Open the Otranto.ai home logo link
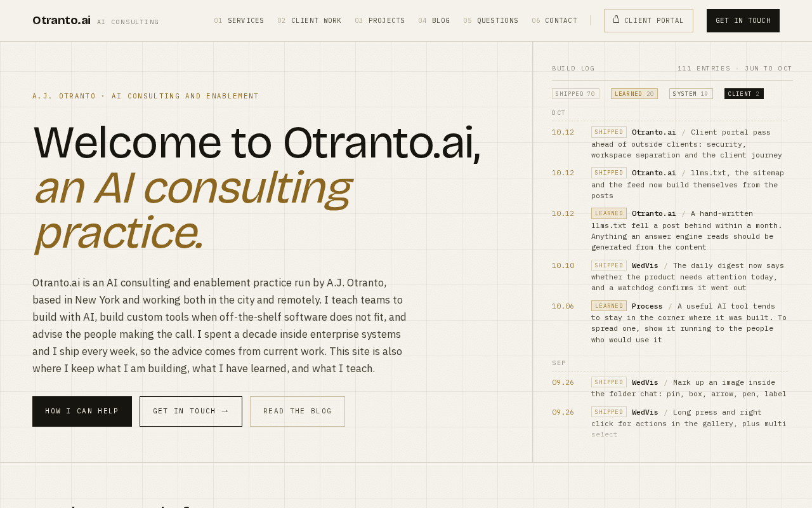The width and height of the screenshot is (812, 508). pos(62,20)
